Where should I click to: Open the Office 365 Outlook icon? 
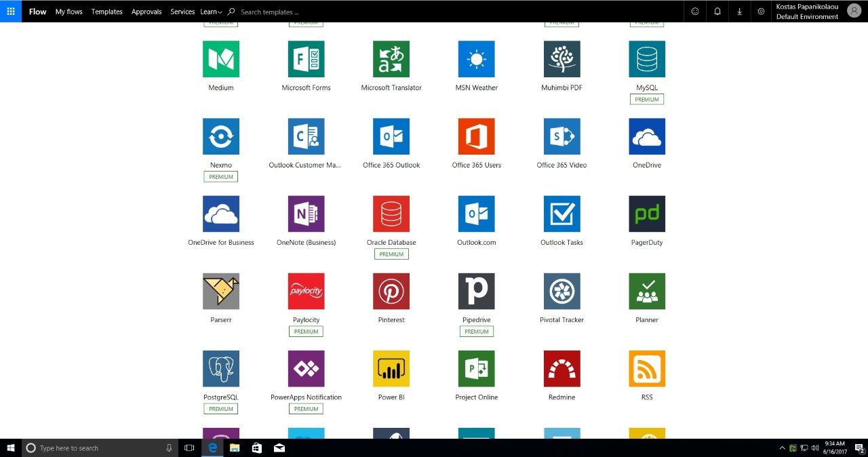pyautogui.click(x=391, y=136)
